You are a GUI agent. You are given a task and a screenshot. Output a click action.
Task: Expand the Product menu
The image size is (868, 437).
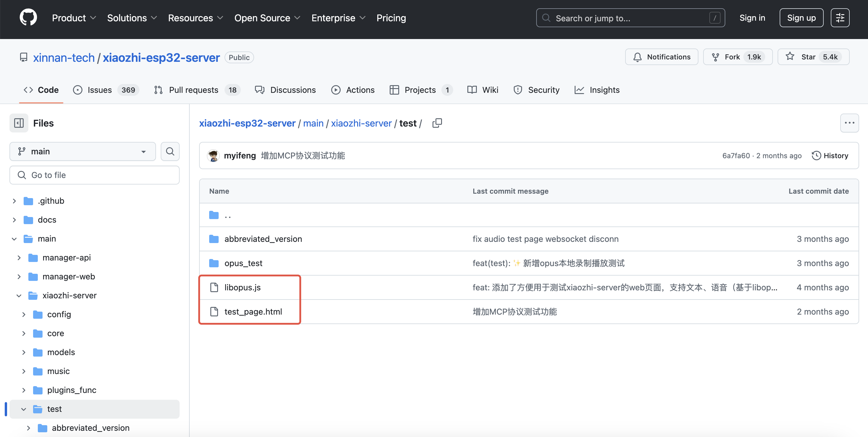tap(74, 18)
